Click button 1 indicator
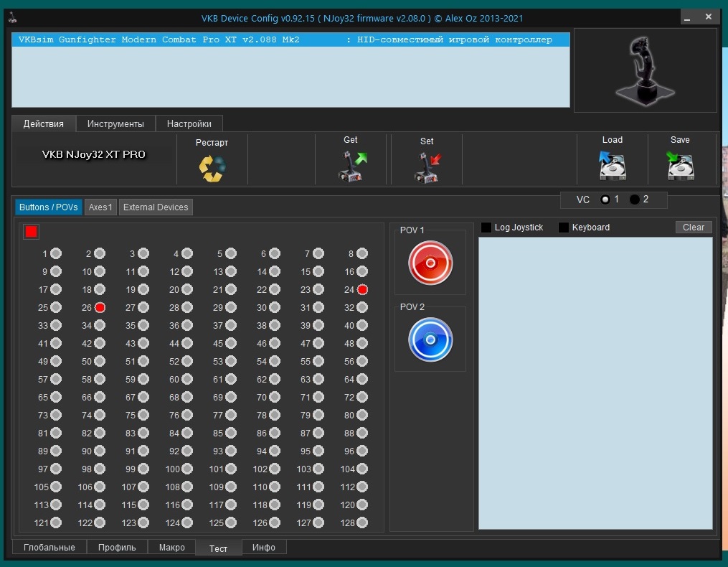Screen dimensions: 728x567 (56, 253)
